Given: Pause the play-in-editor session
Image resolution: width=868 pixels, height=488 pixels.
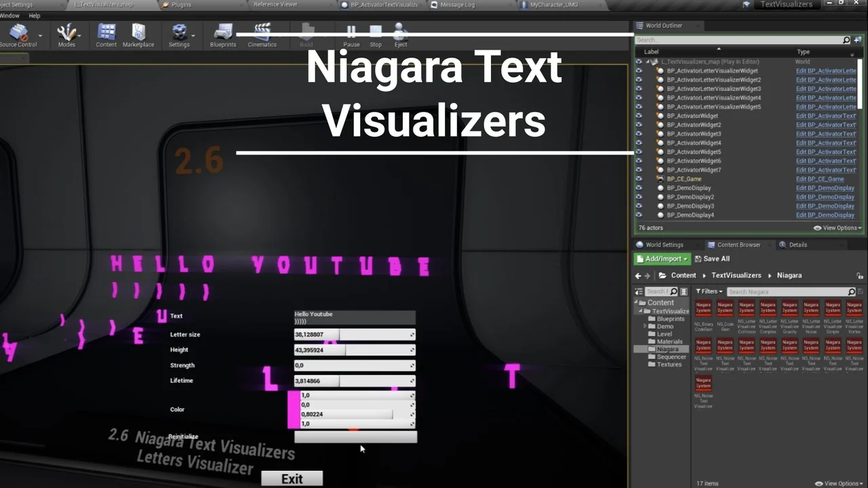Looking at the screenshot, I should pyautogui.click(x=351, y=34).
